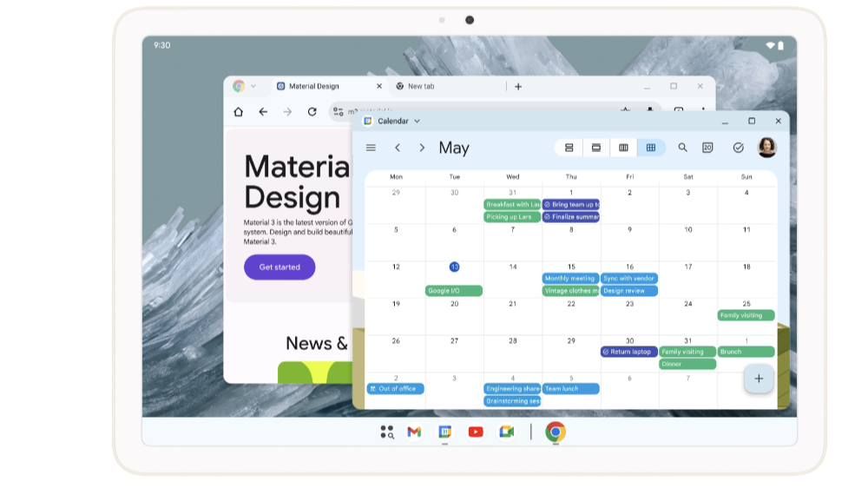Reload the Chrome page
The height and width of the screenshot is (488, 868).
(312, 112)
